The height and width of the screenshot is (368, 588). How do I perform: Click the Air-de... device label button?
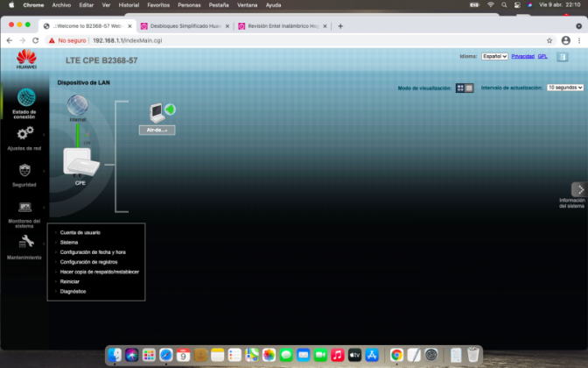pyautogui.click(x=157, y=130)
